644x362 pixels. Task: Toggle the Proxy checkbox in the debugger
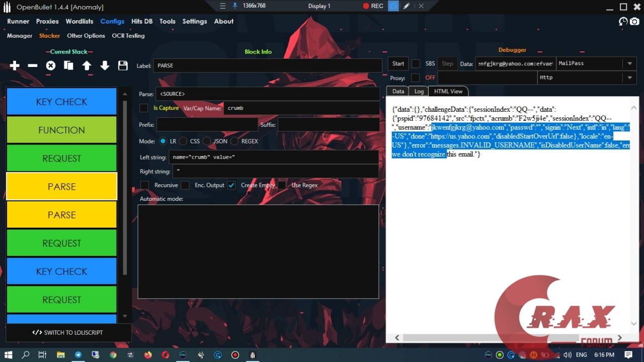click(x=416, y=78)
